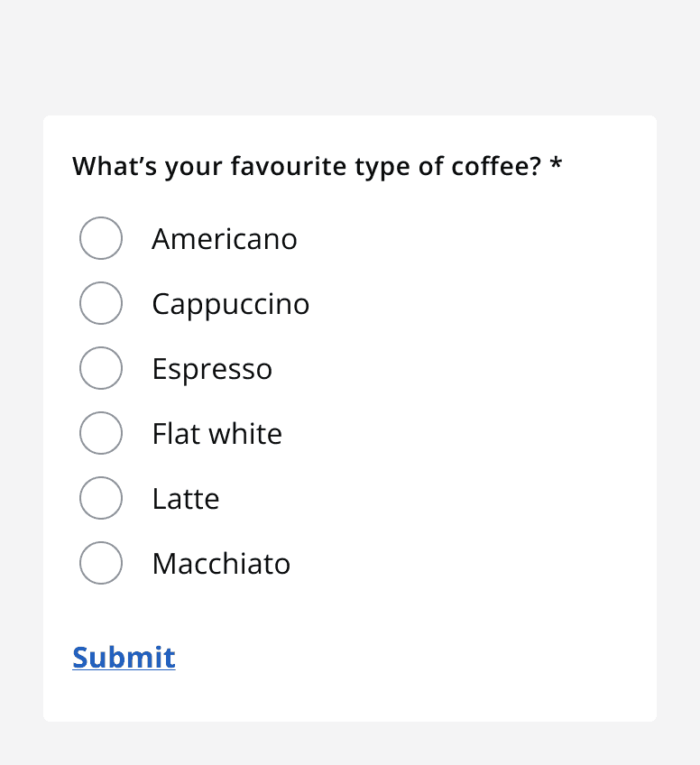Click the Americano text label
The image size is (700, 765).
225,238
